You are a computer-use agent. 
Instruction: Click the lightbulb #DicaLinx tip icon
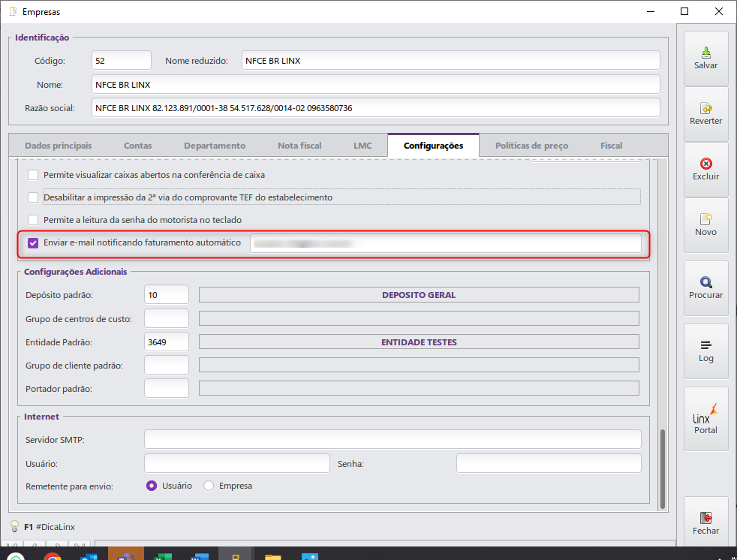click(14, 526)
